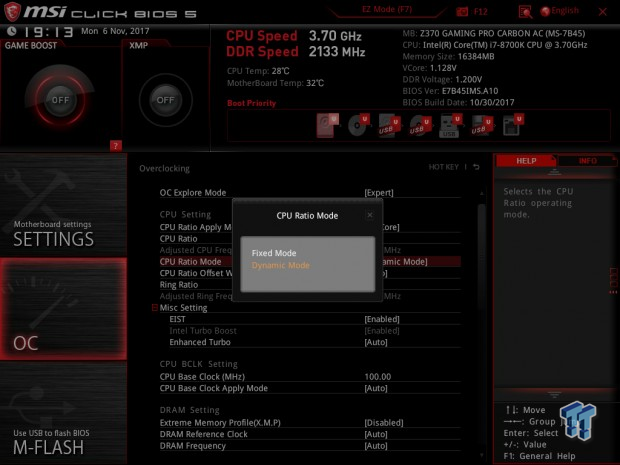Viewport: 620px width, 465px height.
Task: Collapse the Misc Setting group
Action: click(154, 308)
